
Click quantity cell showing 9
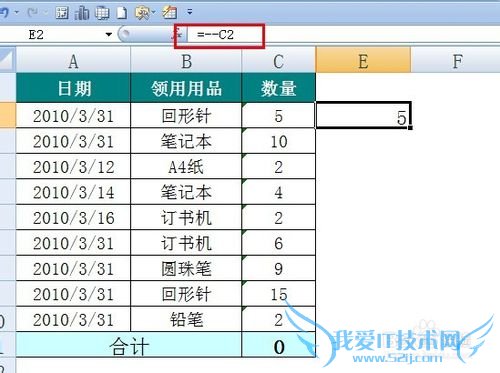tap(279, 268)
